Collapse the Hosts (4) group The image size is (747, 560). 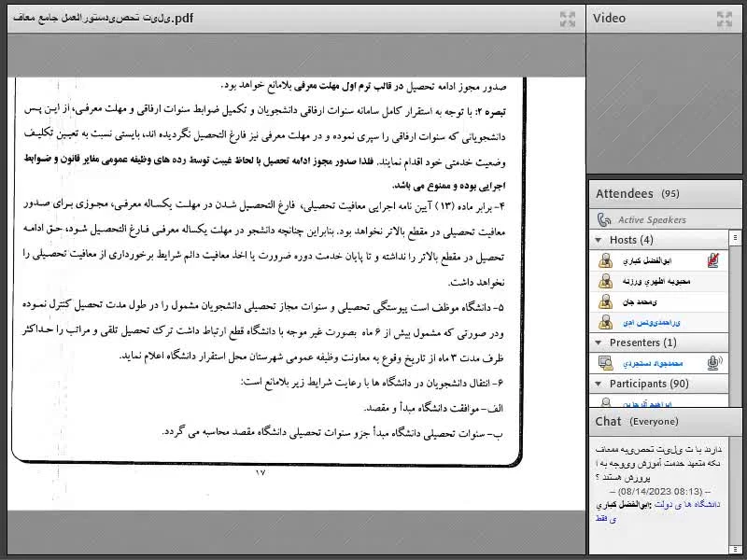pos(599,241)
